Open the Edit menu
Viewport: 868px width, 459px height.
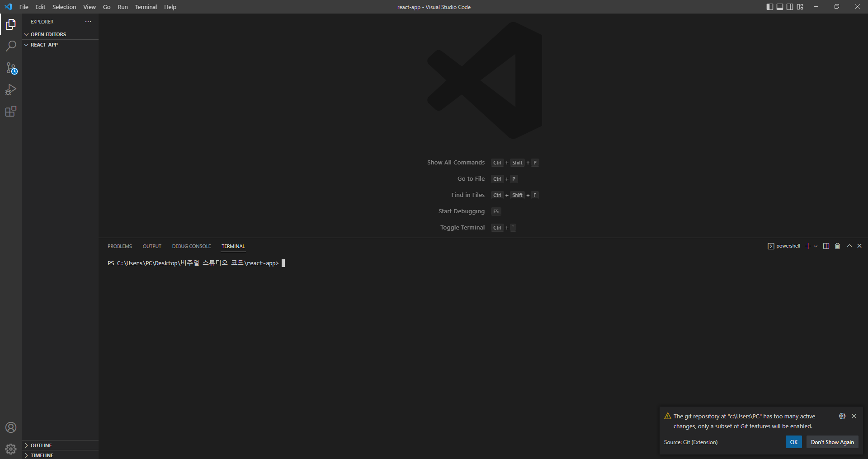[x=40, y=7]
